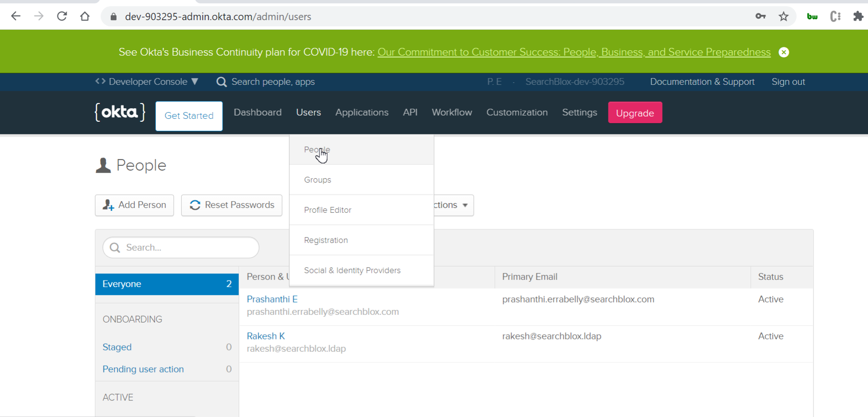Click Documentation & Support link

click(702, 81)
